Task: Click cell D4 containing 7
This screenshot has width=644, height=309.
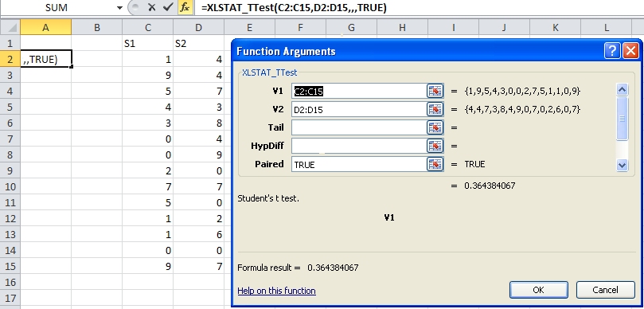Action: tap(198, 91)
